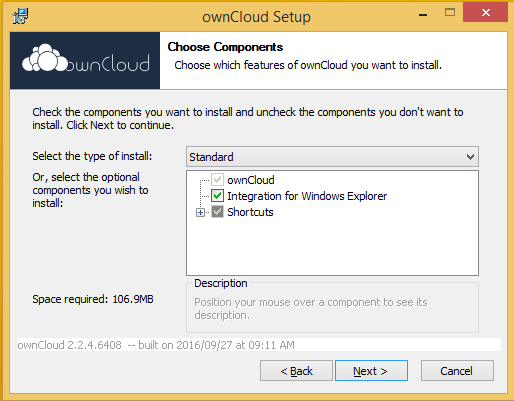Click the Description box text

[311, 308]
